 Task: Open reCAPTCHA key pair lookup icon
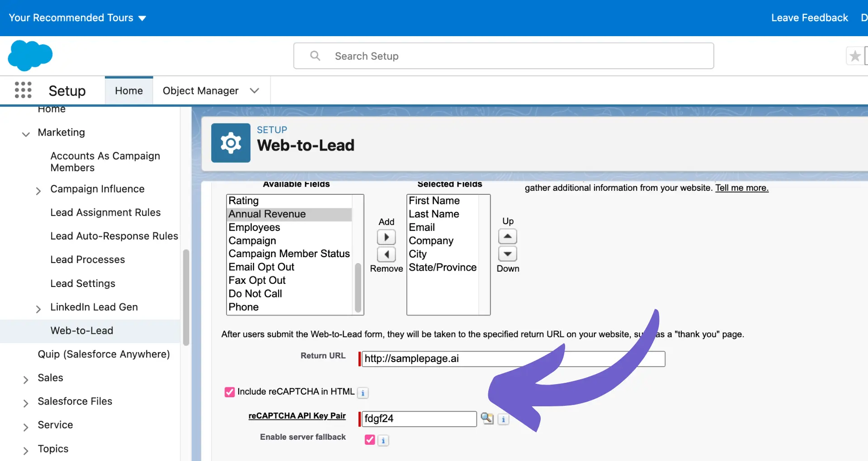(487, 419)
